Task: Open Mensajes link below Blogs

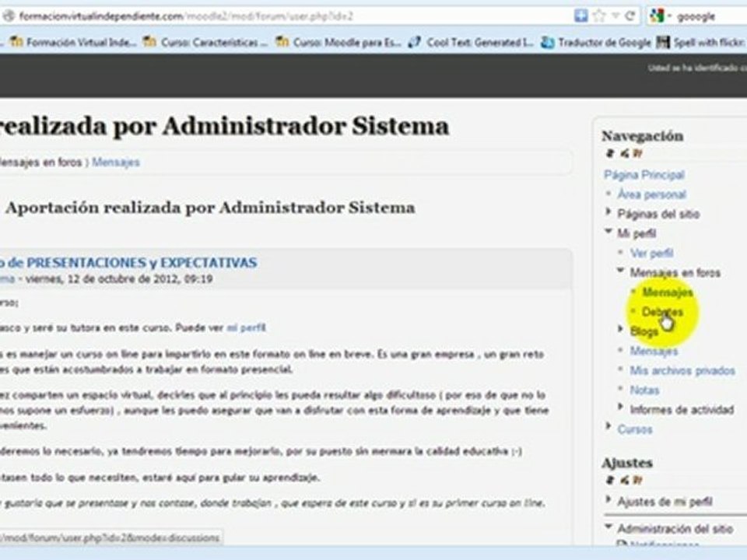Action: point(654,351)
